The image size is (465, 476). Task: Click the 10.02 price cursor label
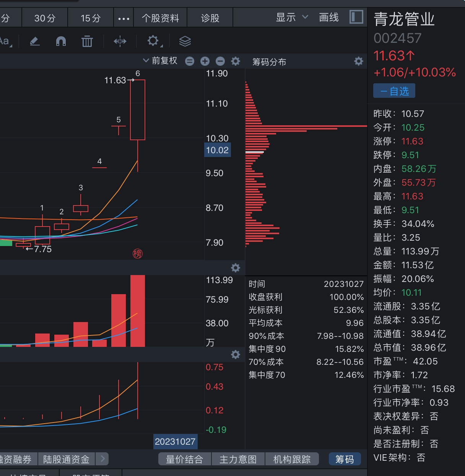click(217, 150)
